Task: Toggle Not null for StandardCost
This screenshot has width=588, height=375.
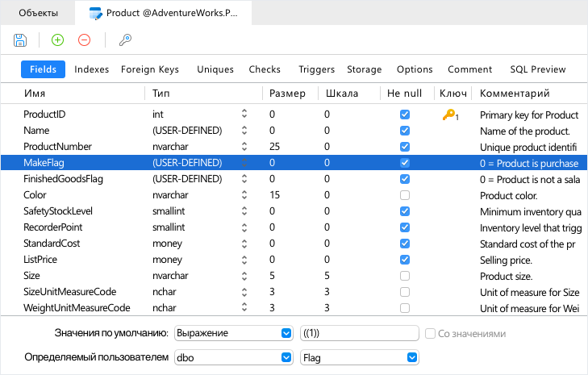Action: coord(405,244)
